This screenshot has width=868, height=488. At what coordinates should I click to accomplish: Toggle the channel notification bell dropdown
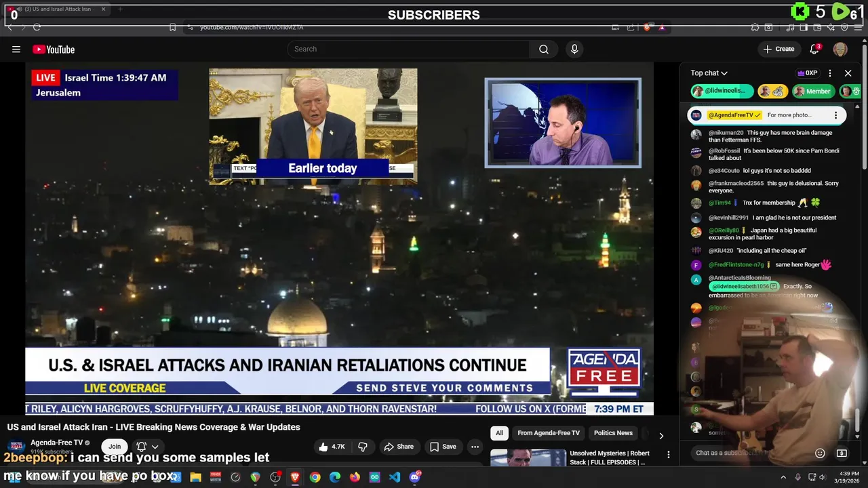click(x=147, y=447)
